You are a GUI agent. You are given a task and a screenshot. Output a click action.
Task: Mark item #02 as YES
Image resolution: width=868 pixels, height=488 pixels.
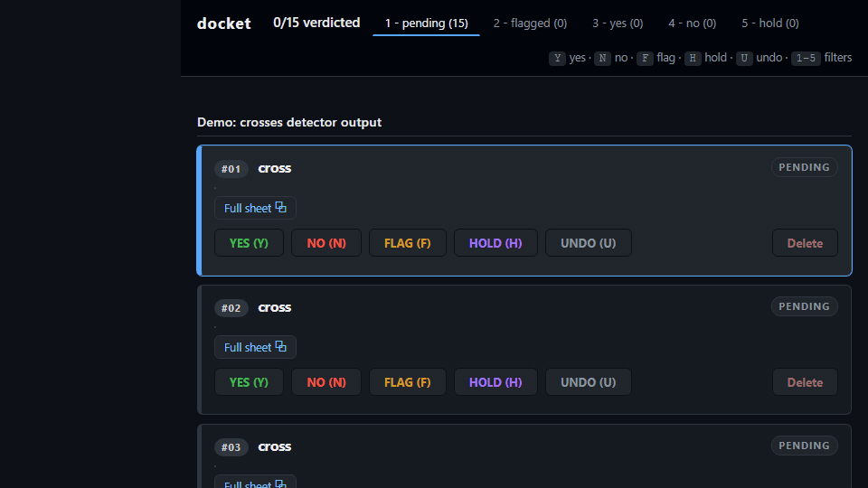pyautogui.click(x=250, y=382)
